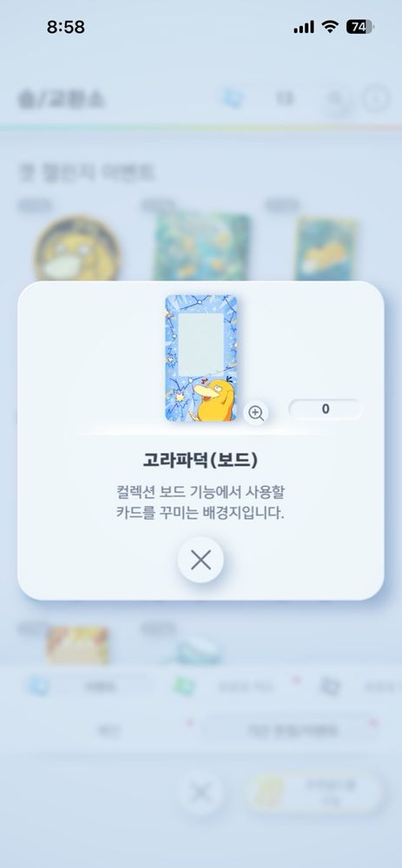Viewport: 402px width, 868px height.
Task: Tap the blurred icon next to the info button
Action: 335,100
